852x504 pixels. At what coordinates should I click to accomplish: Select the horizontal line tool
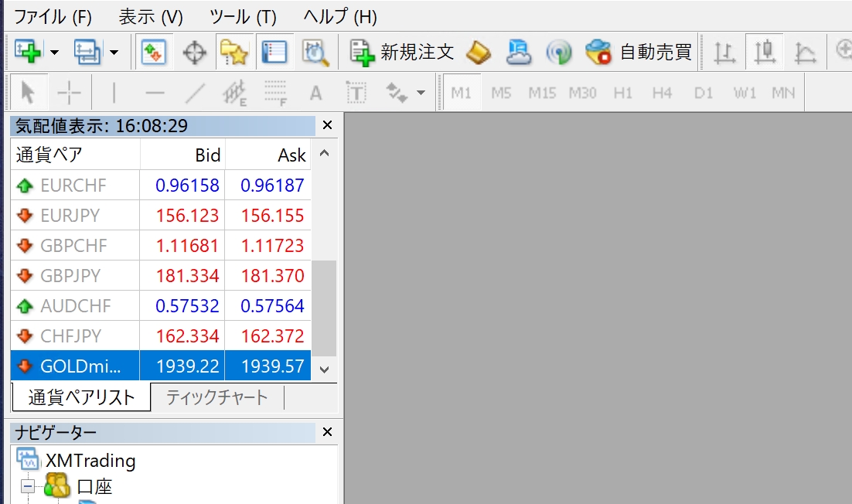coord(155,93)
